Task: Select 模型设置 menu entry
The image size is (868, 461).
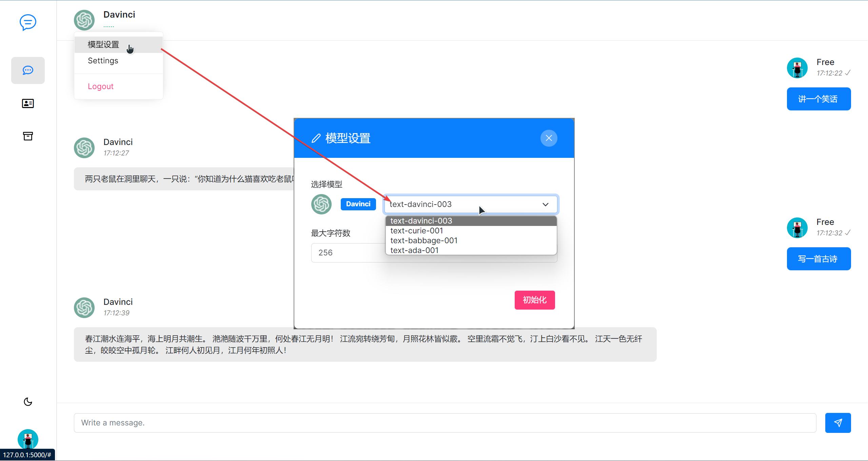Action: [103, 44]
